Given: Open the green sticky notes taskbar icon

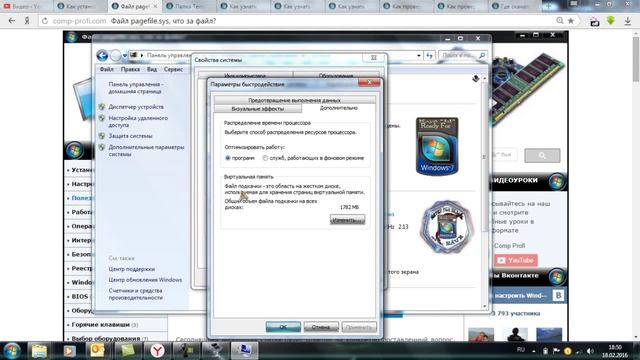Looking at the screenshot, I should click(127, 351).
